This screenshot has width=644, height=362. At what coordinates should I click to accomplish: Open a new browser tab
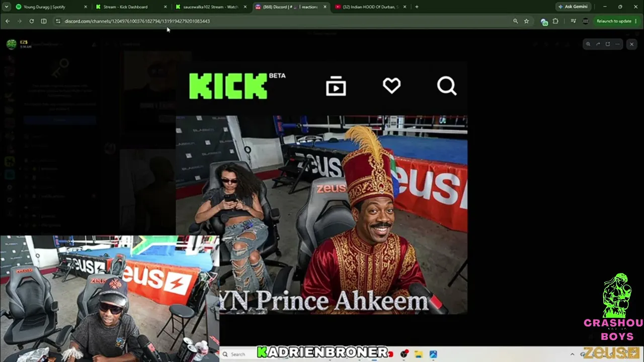click(417, 7)
